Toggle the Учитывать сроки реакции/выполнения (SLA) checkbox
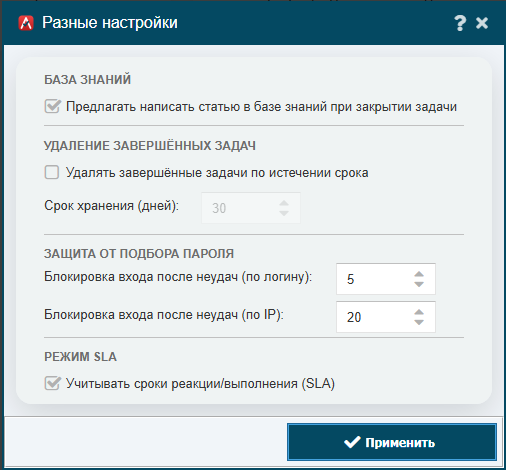The image size is (506, 470). [52, 383]
